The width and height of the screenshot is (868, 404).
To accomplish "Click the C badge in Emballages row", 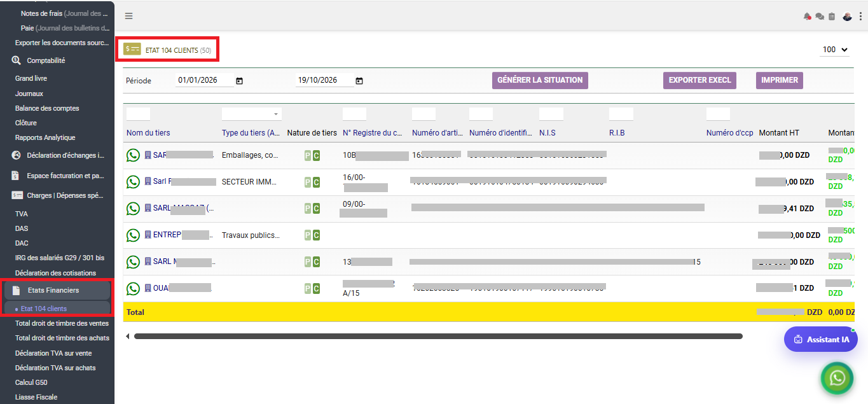I will (x=316, y=156).
